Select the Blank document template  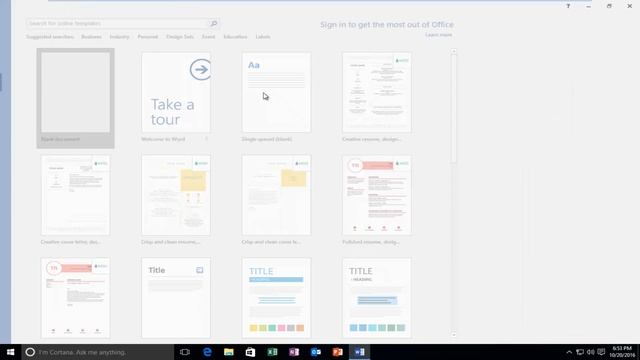76,98
